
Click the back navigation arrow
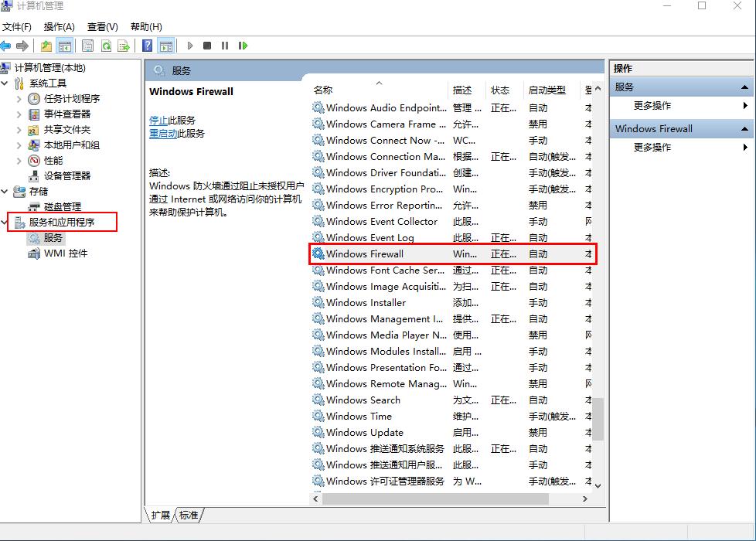tap(8, 46)
